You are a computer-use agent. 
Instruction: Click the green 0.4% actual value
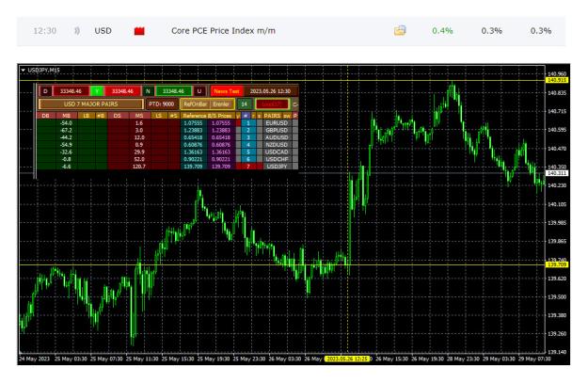[442, 31]
